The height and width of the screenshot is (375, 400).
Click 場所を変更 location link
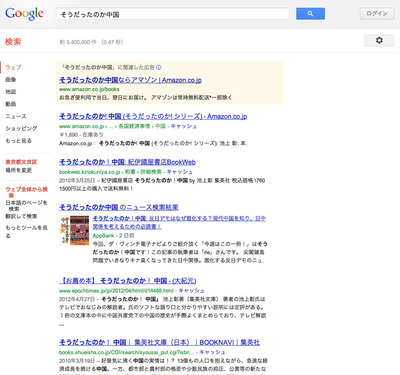coord(18,170)
